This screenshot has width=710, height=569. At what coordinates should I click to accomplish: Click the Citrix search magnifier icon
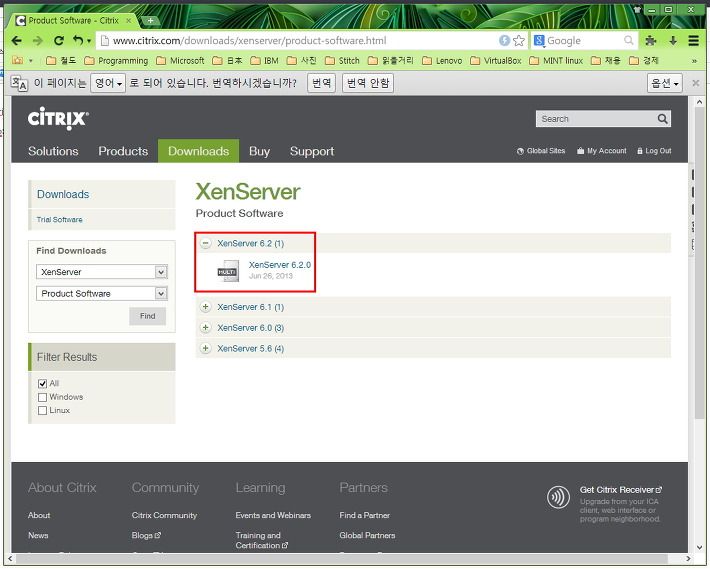tap(662, 119)
